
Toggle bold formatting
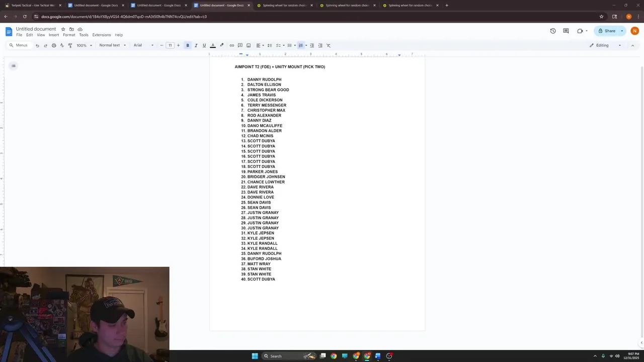point(188,45)
